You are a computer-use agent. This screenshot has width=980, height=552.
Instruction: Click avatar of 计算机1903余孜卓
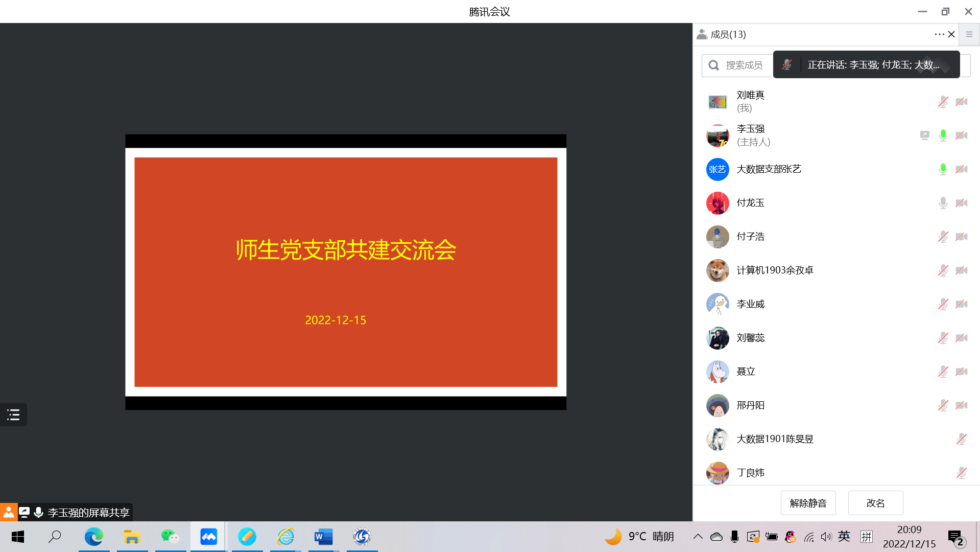point(717,270)
